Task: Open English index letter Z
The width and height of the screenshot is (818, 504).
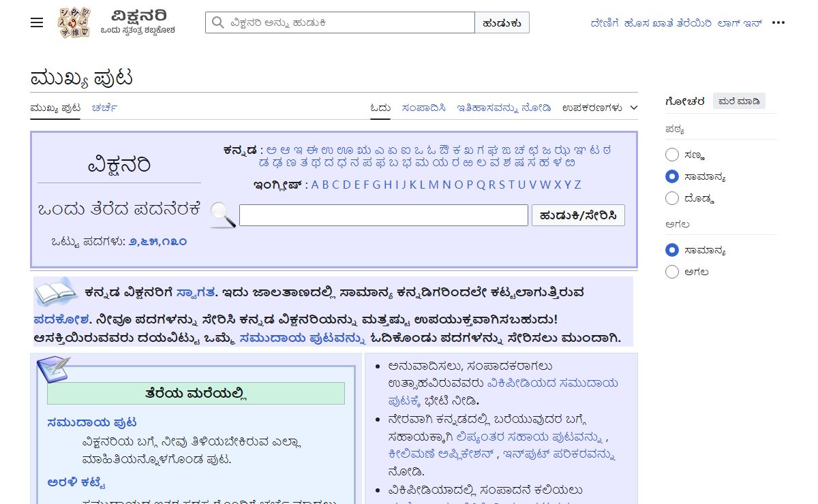Action: [577, 185]
